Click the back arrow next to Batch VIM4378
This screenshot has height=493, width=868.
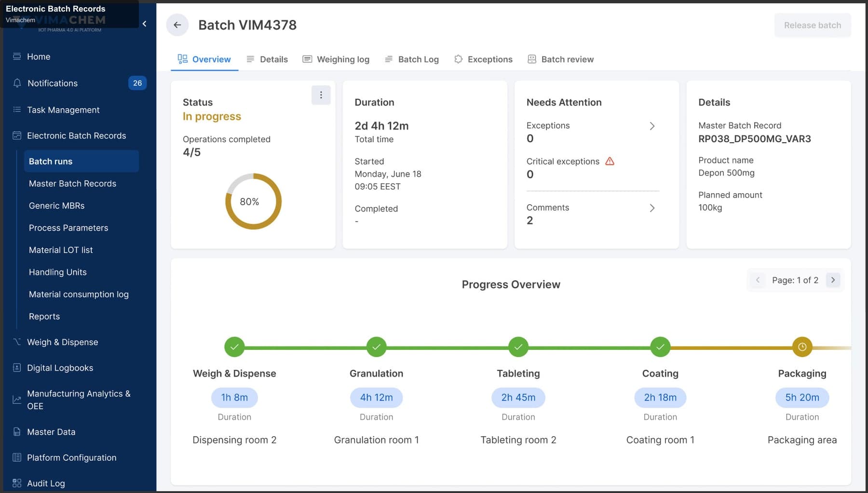(x=177, y=25)
